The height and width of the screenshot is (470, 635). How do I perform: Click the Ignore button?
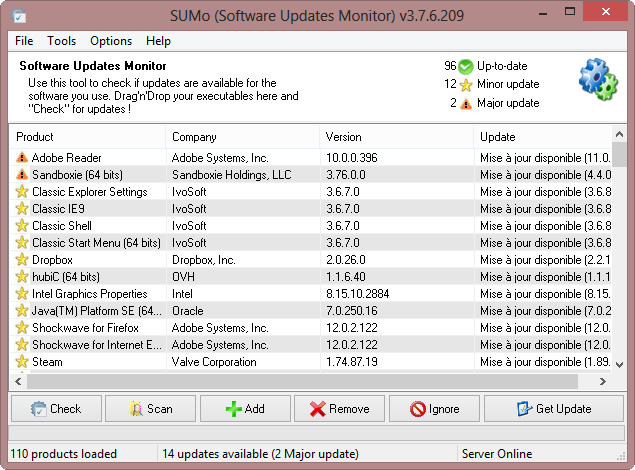435,409
